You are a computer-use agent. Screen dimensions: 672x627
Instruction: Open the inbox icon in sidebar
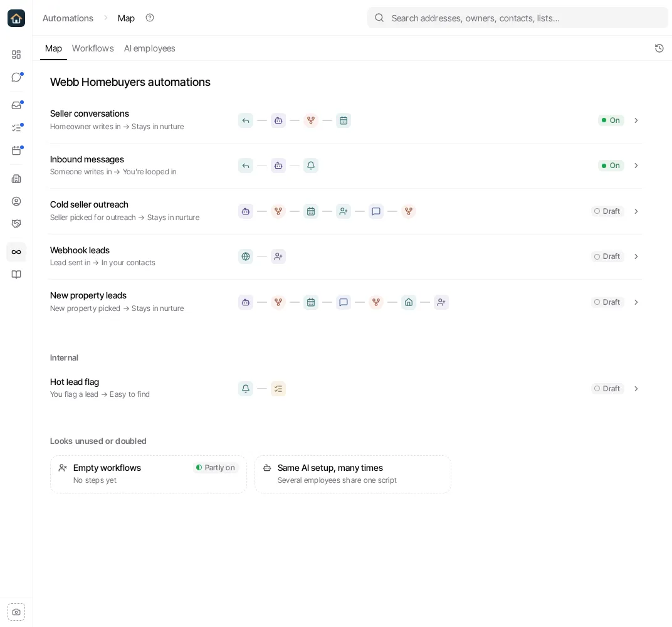tap(16, 105)
